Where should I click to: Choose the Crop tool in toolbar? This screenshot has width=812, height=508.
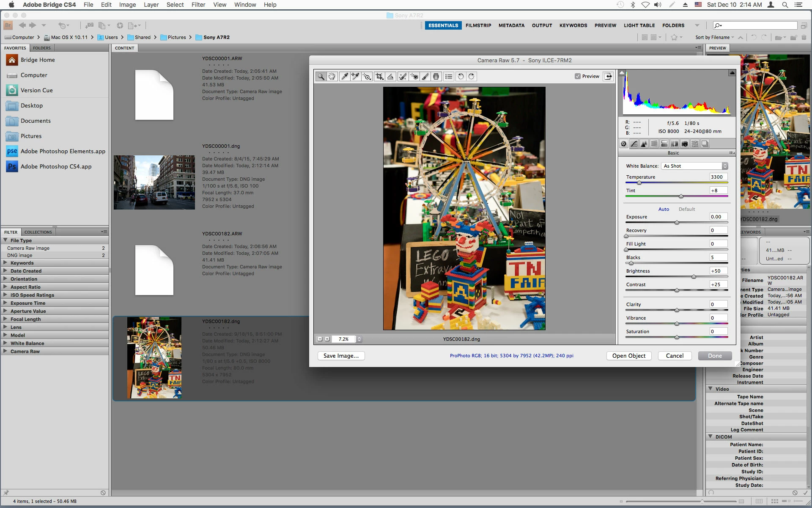(379, 77)
